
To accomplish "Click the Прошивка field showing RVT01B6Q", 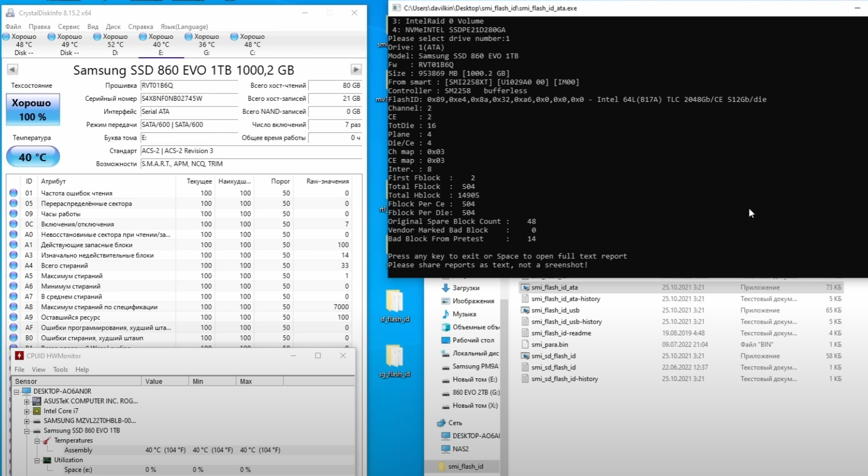I will click(189, 86).
